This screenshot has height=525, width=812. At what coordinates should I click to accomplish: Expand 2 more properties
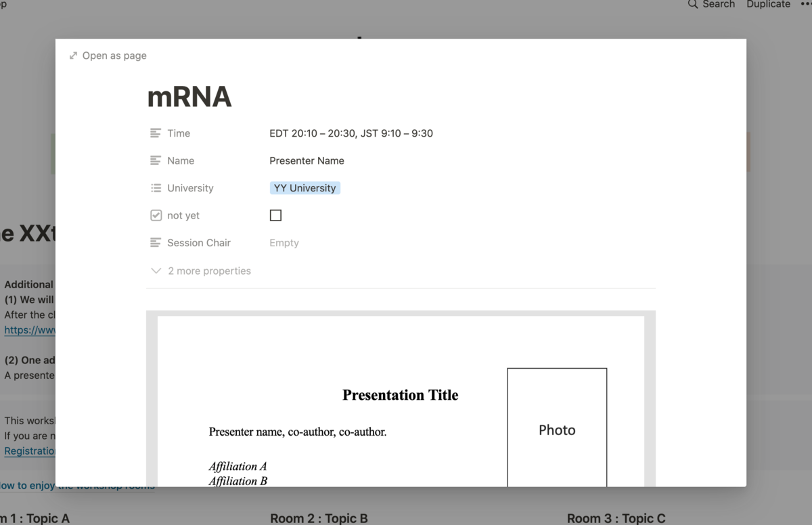tap(200, 271)
